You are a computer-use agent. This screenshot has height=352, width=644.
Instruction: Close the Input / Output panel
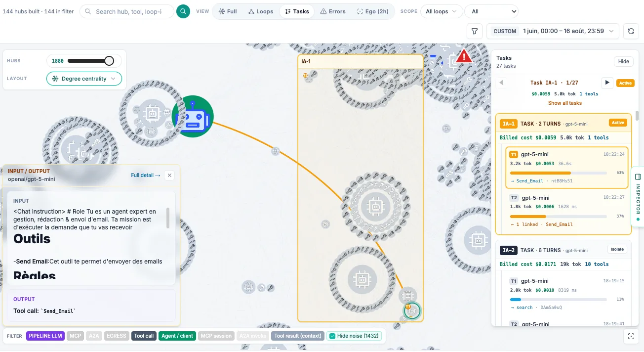coord(169,175)
